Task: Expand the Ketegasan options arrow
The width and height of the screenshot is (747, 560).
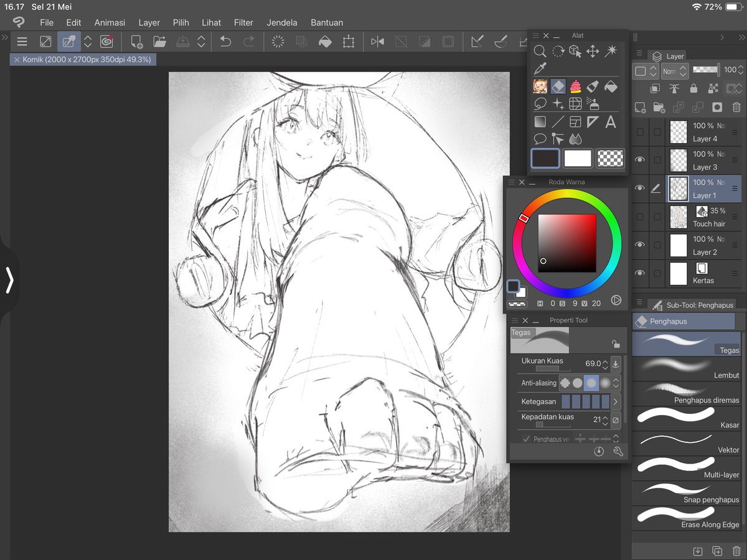Action: [x=616, y=401]
